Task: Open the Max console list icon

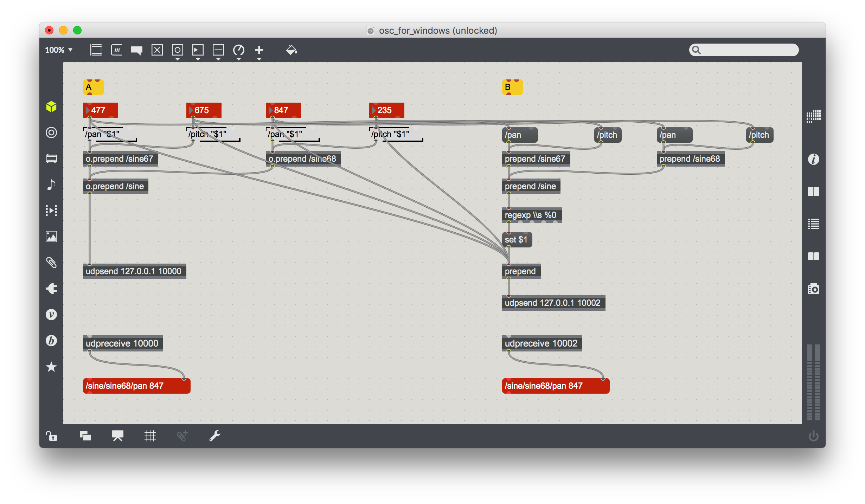Action: (x=813, y=224)
